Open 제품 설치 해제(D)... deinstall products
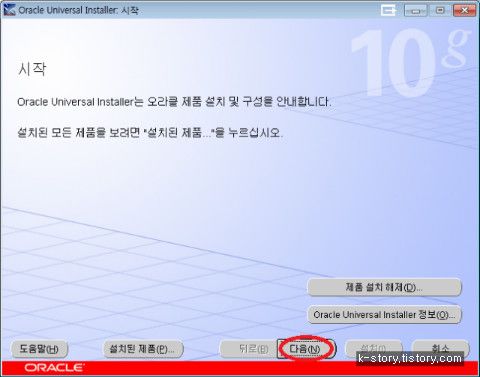This screenshot has height=377, width=480. coord(384,287)
